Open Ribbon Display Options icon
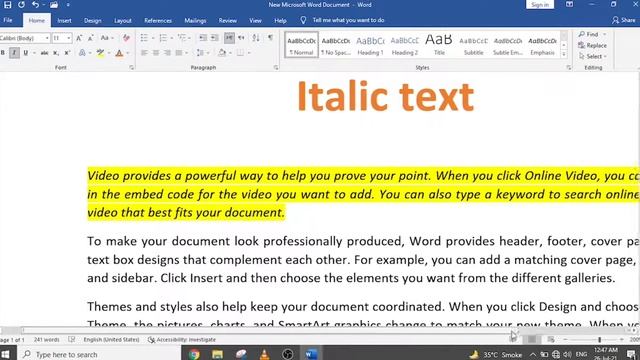 (x=569, y=4)
